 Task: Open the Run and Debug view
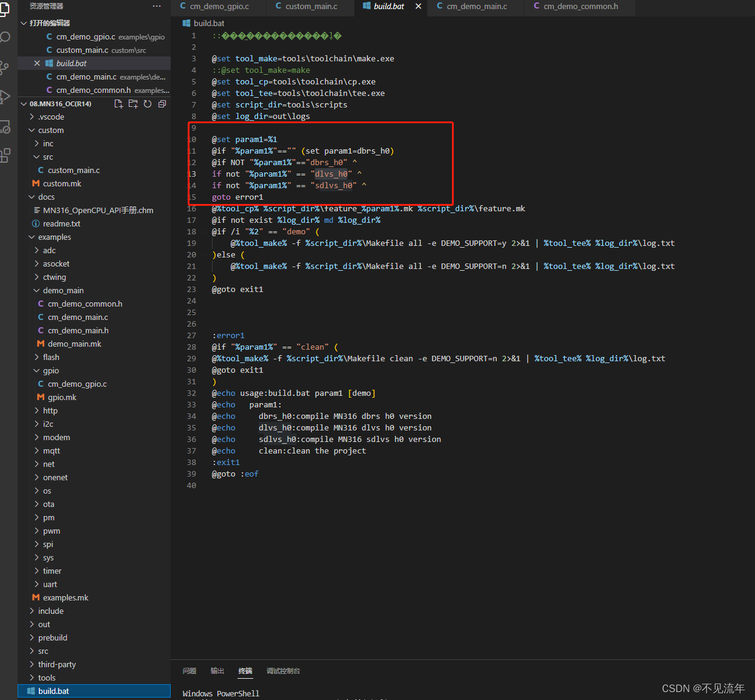tap(4, 97)
